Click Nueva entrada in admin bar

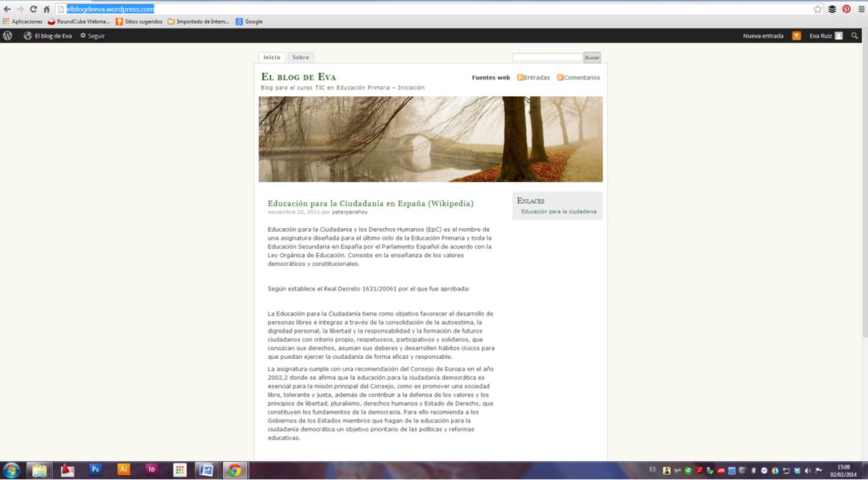(763, 36)
